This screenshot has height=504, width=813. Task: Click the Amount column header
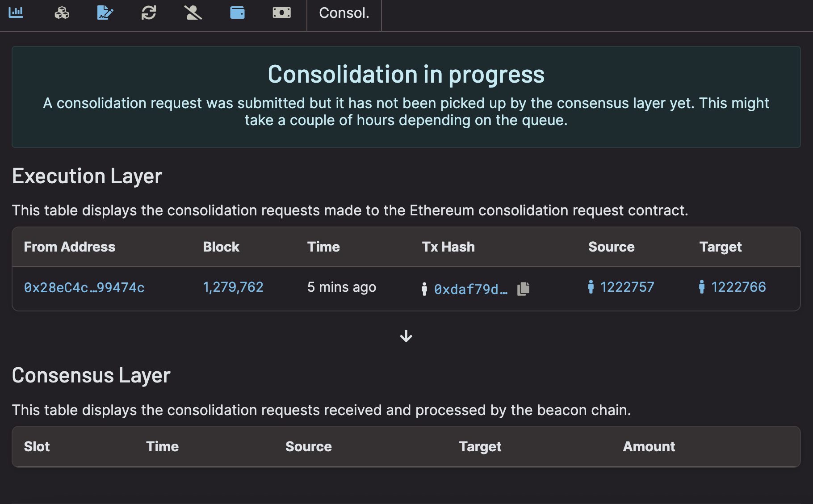click(x=649, y=446)
